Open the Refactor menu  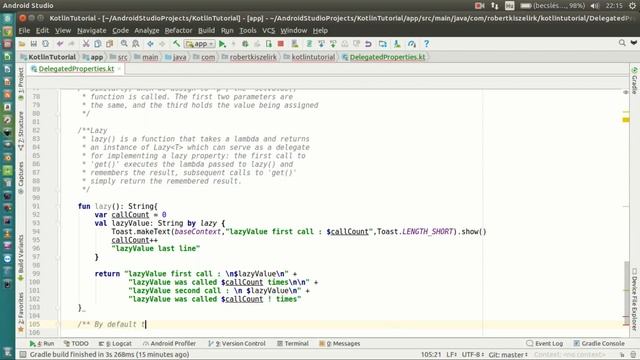coord(178,31)
